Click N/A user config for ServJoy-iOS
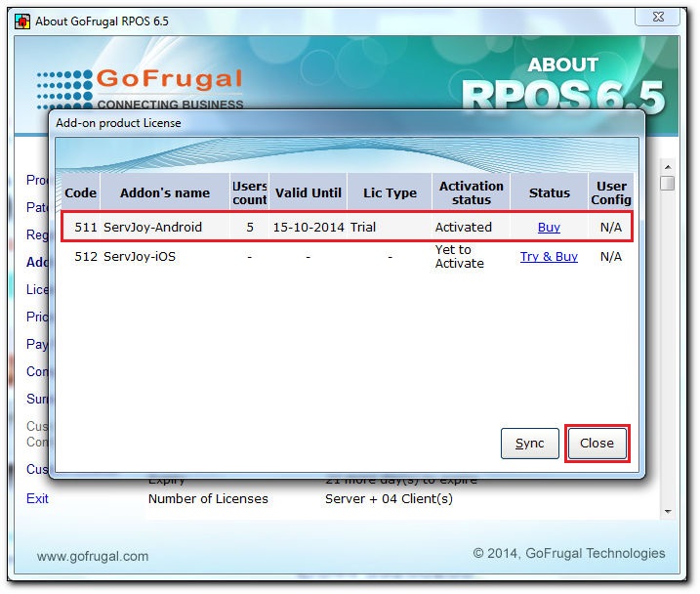Image resolution: width=700 pixels, height=594 pixels. tap(611, 256)
